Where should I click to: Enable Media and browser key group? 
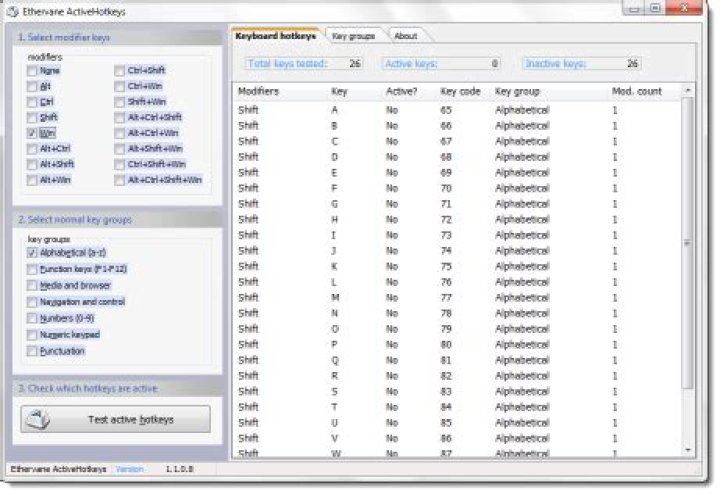tap(32, 286)
